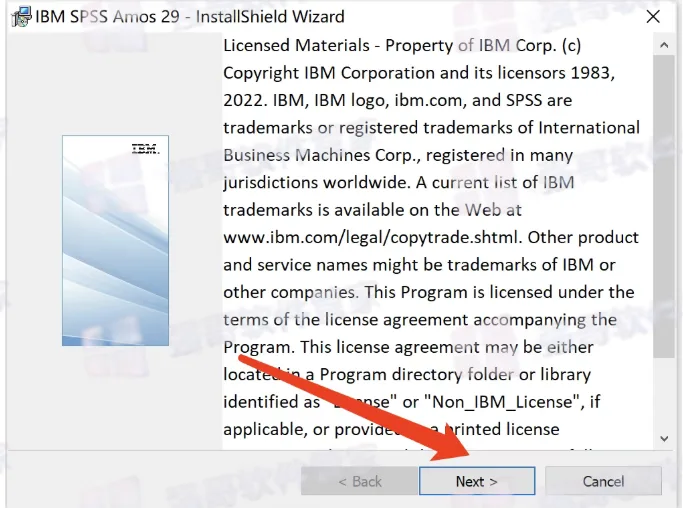
Task: Click "Copyright IBM Corporation" text line
Action: pyautogui.click(x=419, y=73)
